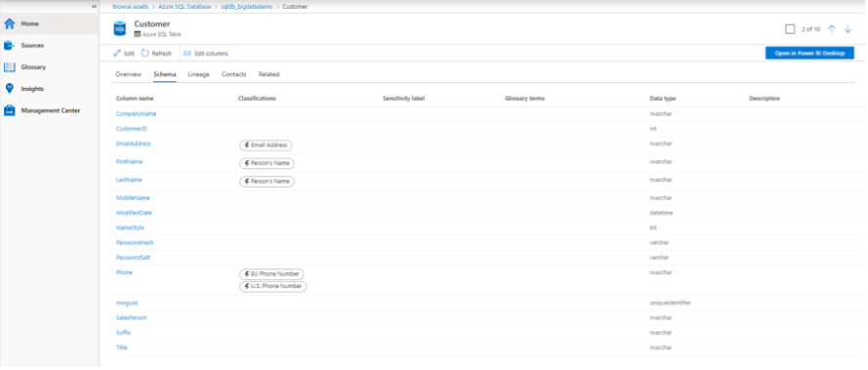The width and height of the screenshot is (868, 370).
Task: Open Management Center toolbox icon
Action: 10,110
